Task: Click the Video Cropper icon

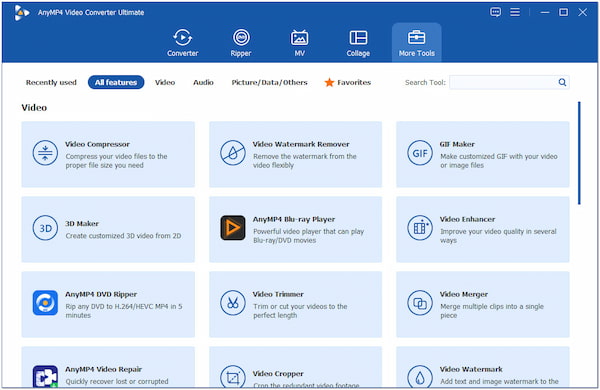Action: tap(233, 377)
